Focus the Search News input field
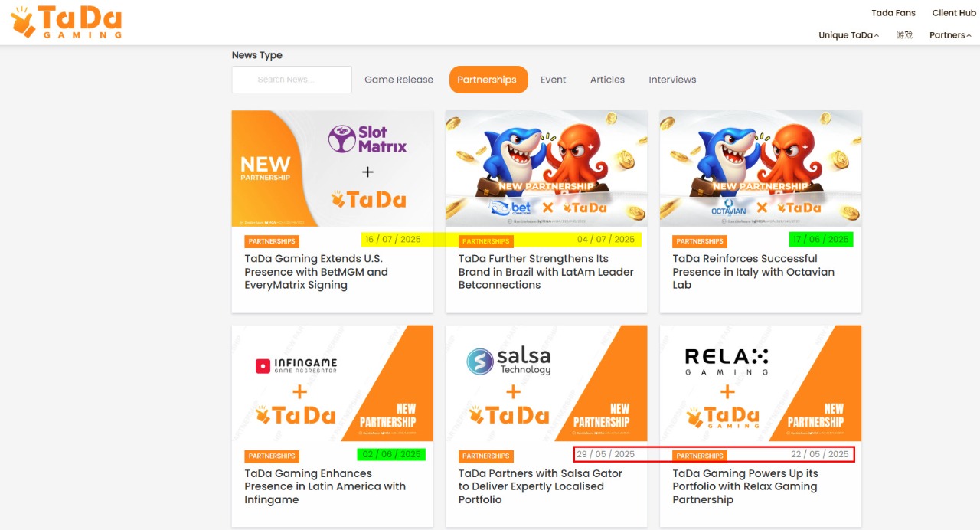 (x=292, y=80)
